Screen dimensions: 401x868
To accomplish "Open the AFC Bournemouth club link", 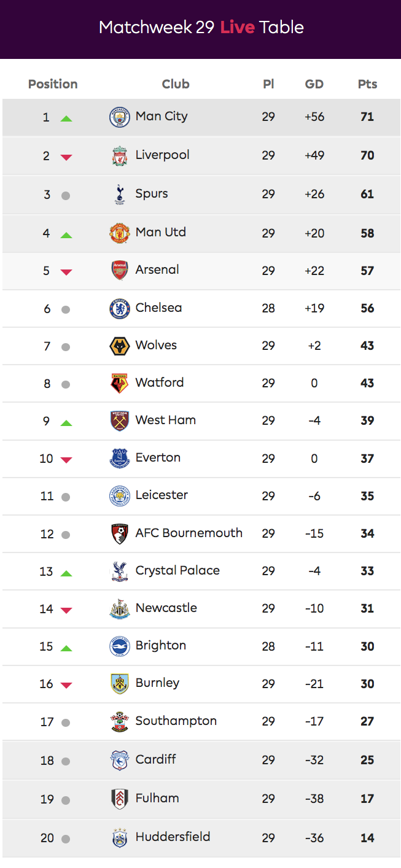I will (x=189, y=533).
